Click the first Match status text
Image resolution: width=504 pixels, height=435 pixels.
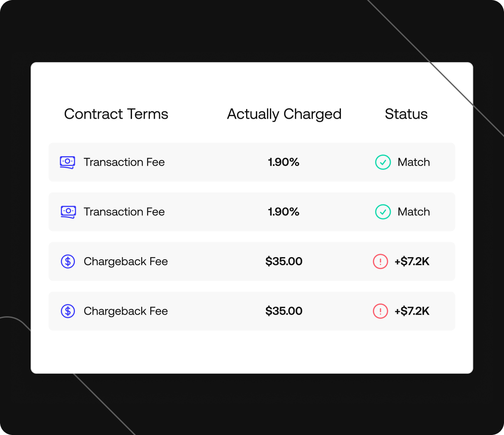click(x=414, y=162)
